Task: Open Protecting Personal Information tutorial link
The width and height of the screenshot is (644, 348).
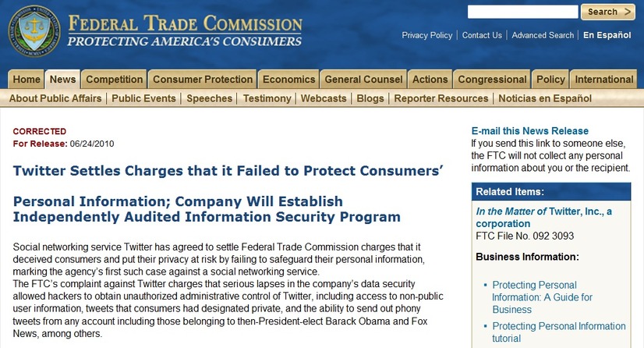Action: click(x=559, y=332)
